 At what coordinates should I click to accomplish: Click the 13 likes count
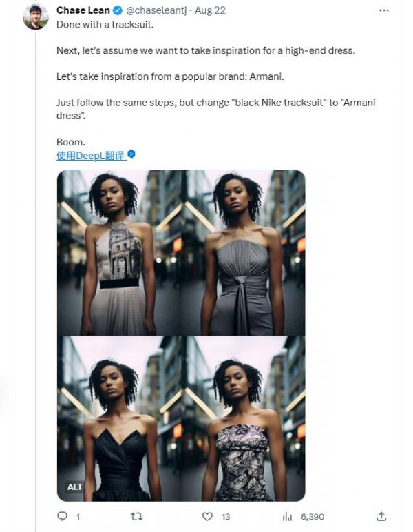pyautogui.click(x=226, y=517)
